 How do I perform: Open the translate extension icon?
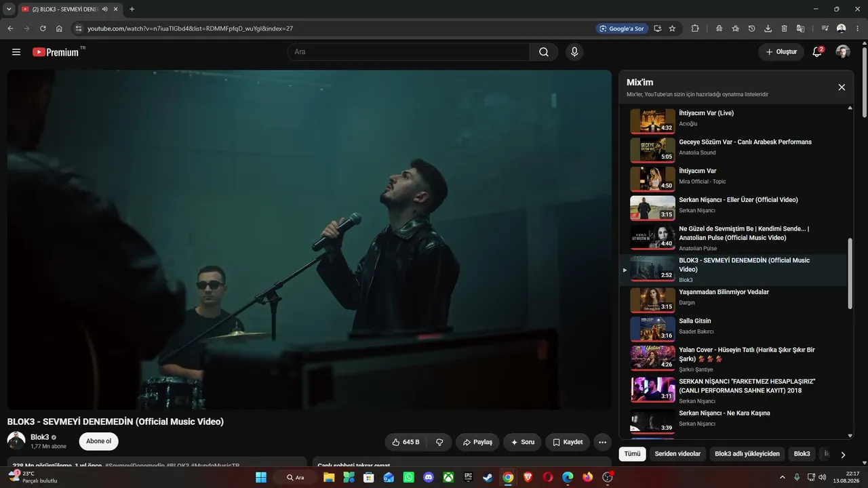tap(800, 28)
